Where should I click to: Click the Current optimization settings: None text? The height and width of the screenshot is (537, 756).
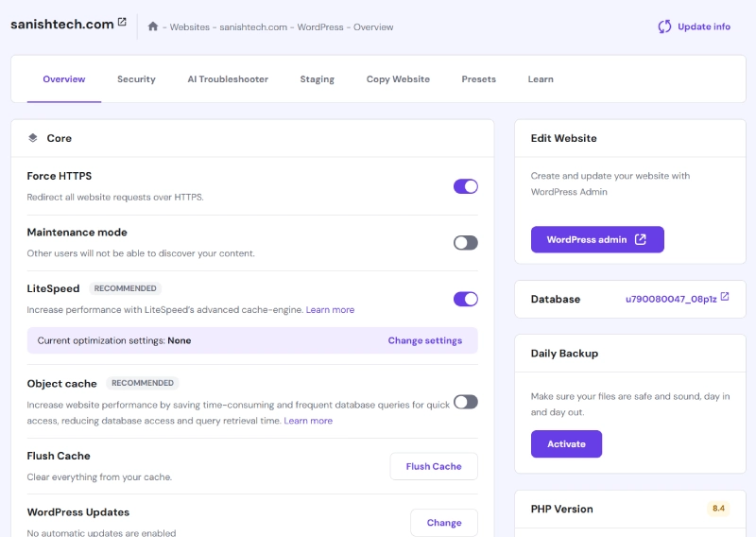pyautogui.click(x=114, y=340)
